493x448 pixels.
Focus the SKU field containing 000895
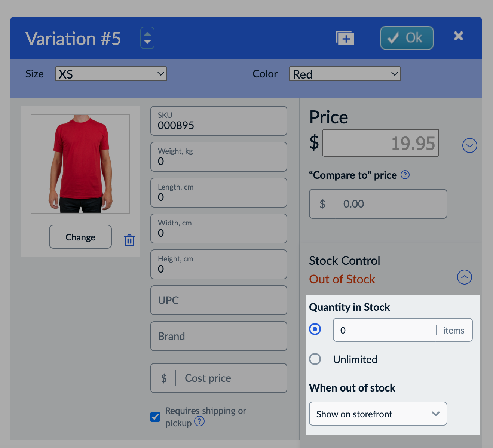[x=219, y=121]
